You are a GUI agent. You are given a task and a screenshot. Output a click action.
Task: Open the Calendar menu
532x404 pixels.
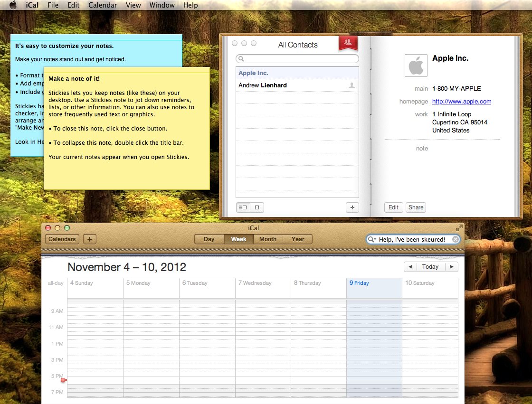[103, 5]
